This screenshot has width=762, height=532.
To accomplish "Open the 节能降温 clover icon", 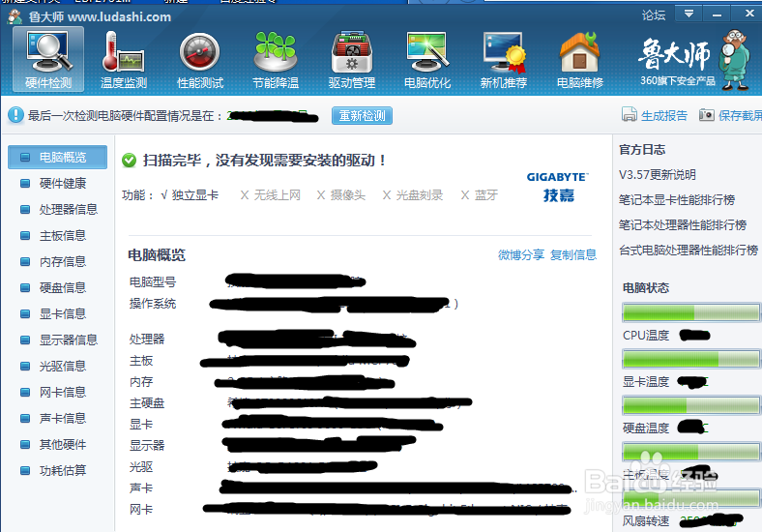I will pos(276,59).
